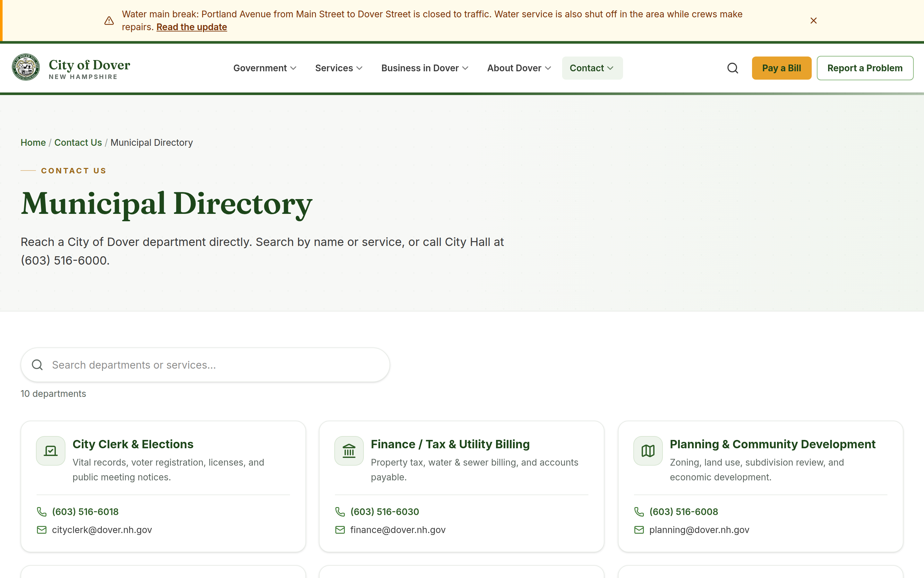Screen dimensions: 924x578
Task: Click City of Dover site title text
Action: click(89, 65)
